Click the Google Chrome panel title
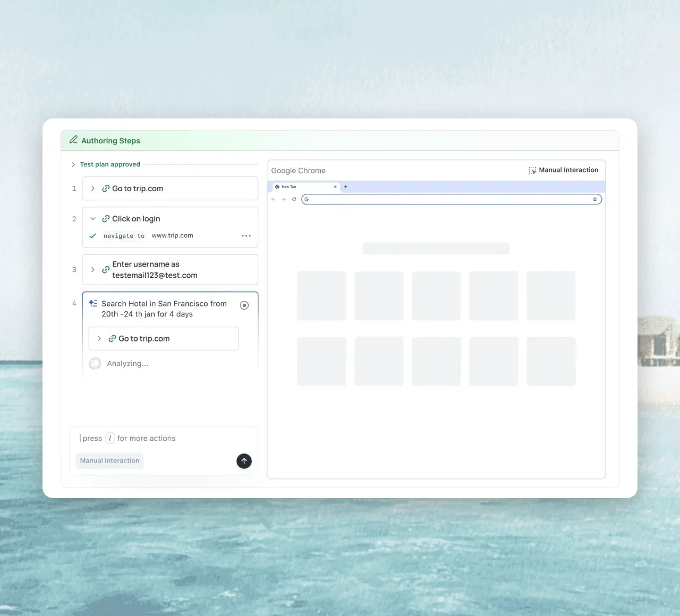The width and height of the screenshot is (680, 616). [299, 170]
